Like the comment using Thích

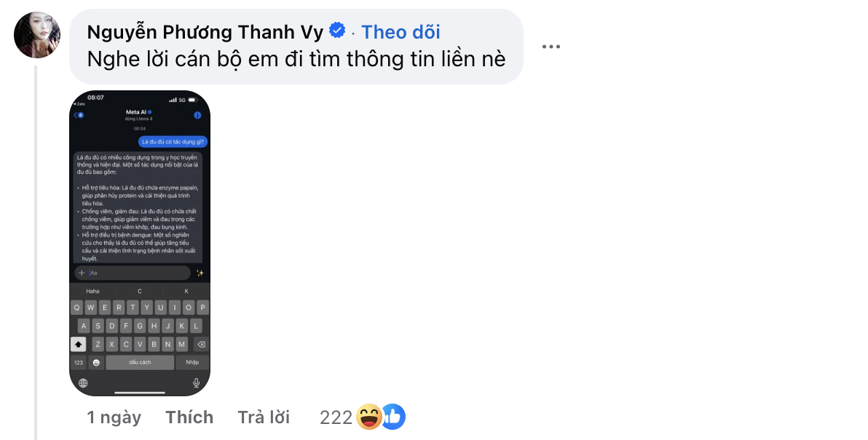point(189,417)
